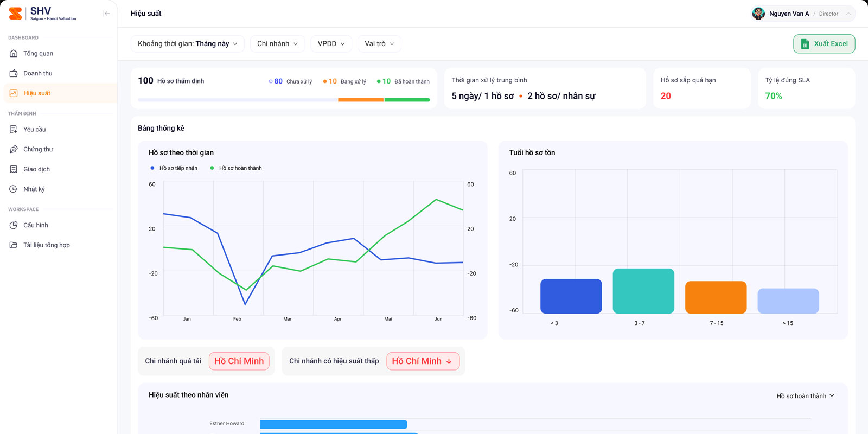Open Nhật ký from the sidebar
This screenshot has width=868, height=434.
[60, 189]
